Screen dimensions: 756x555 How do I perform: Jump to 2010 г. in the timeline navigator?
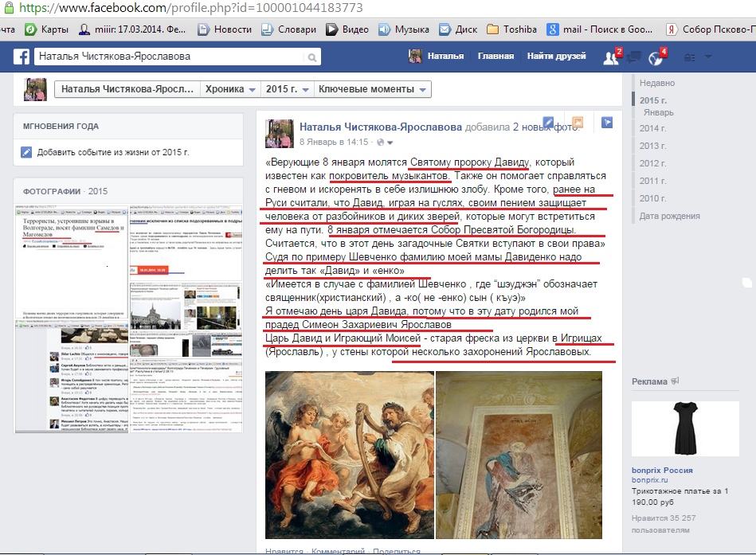click(652, 198)
